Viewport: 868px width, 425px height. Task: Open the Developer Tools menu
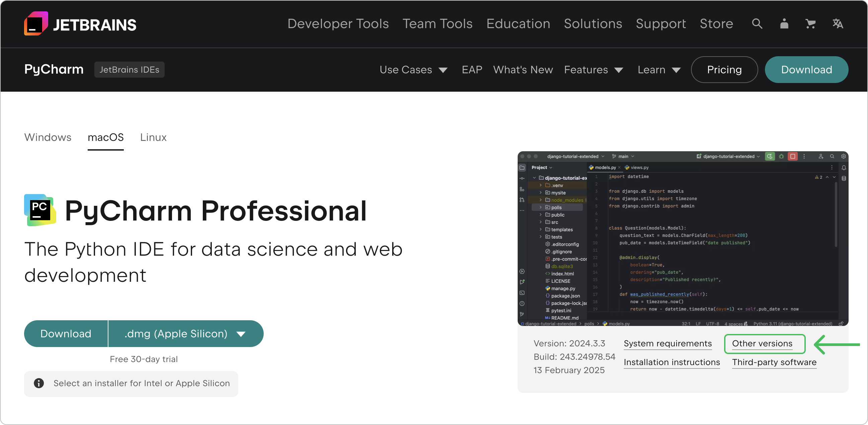338,23
